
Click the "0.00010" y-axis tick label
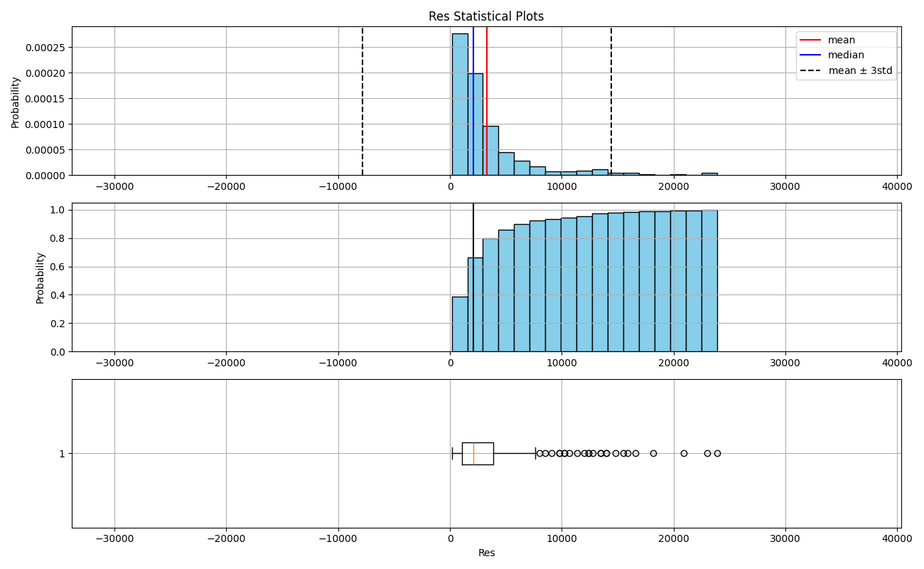click(x=45, y=124)
